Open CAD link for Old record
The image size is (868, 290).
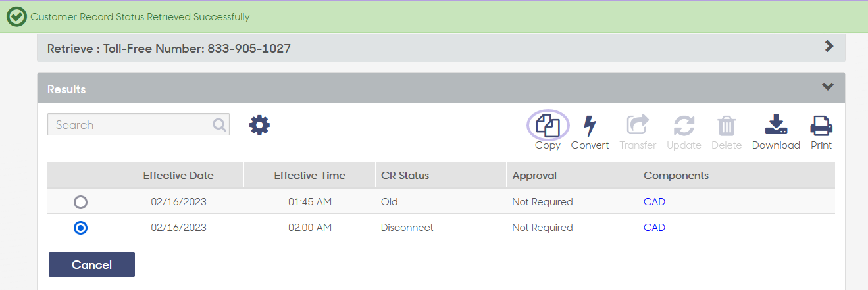click(x=654, y=202)
